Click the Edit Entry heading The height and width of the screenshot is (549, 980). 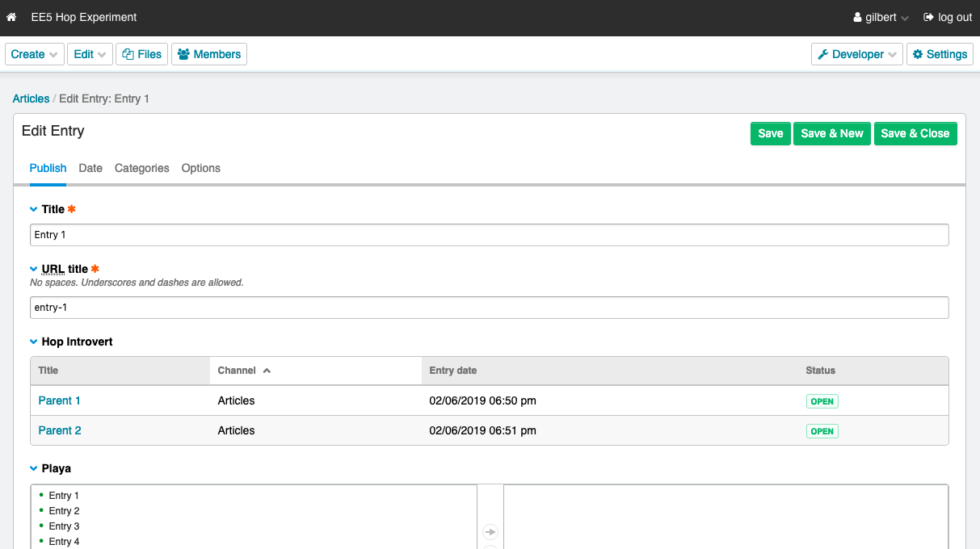coord(53,131)
